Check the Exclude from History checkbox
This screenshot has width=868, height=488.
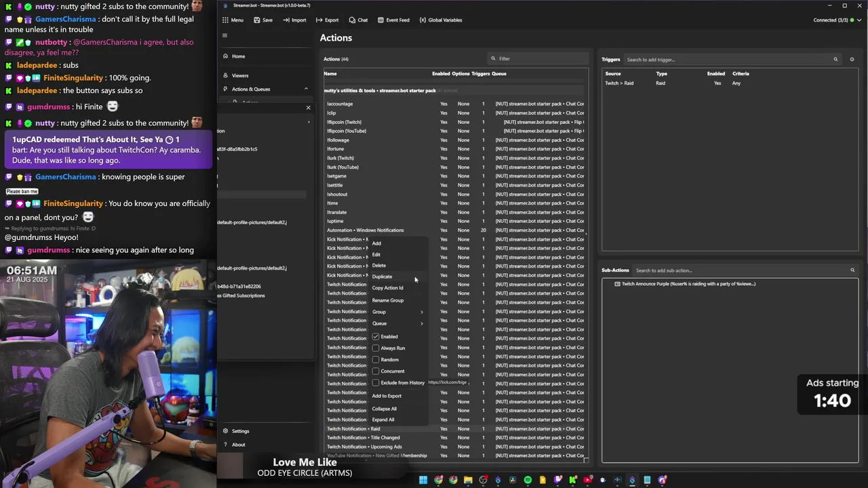pos(376,383)
